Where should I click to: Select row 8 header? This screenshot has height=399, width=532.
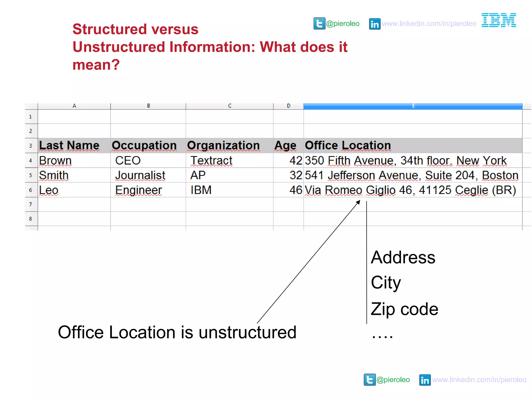[x=31, y=219]
